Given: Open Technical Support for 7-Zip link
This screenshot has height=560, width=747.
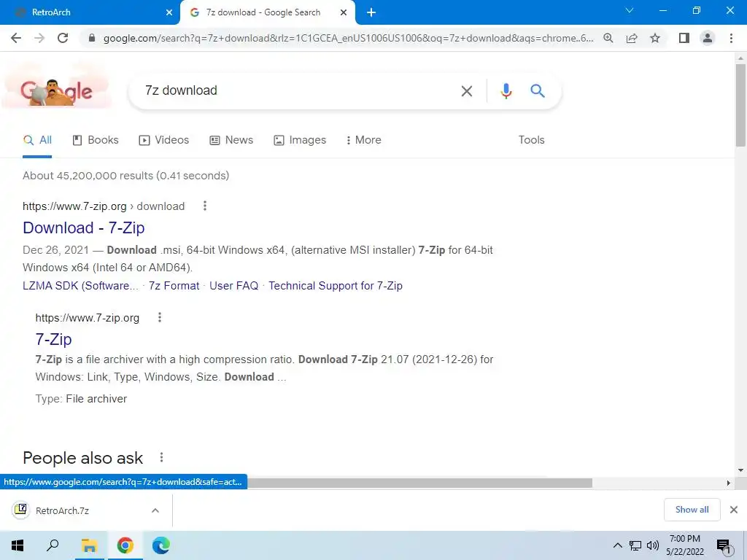Looking at the screenshot, I should tap(336, 286).
